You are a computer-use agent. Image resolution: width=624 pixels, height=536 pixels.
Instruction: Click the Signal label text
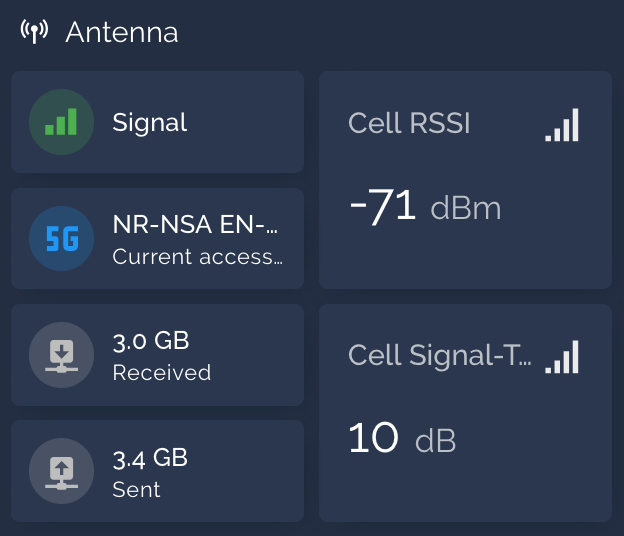(150, 123)
